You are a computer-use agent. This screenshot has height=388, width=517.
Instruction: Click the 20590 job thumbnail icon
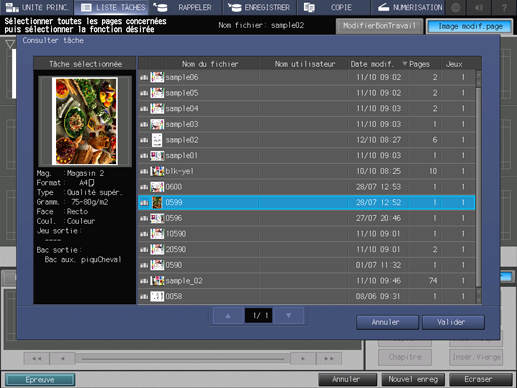[157, 249]
